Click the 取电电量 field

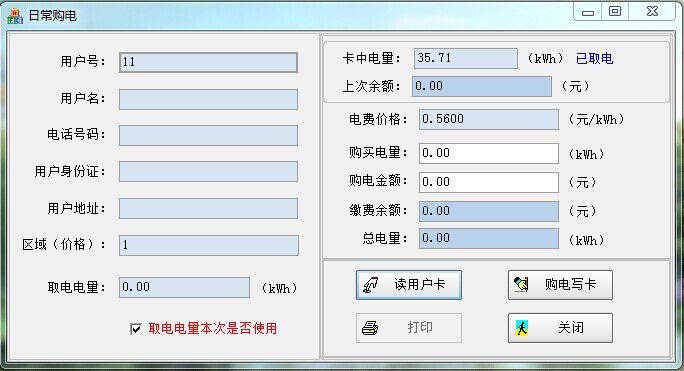(x=185, y=288)
